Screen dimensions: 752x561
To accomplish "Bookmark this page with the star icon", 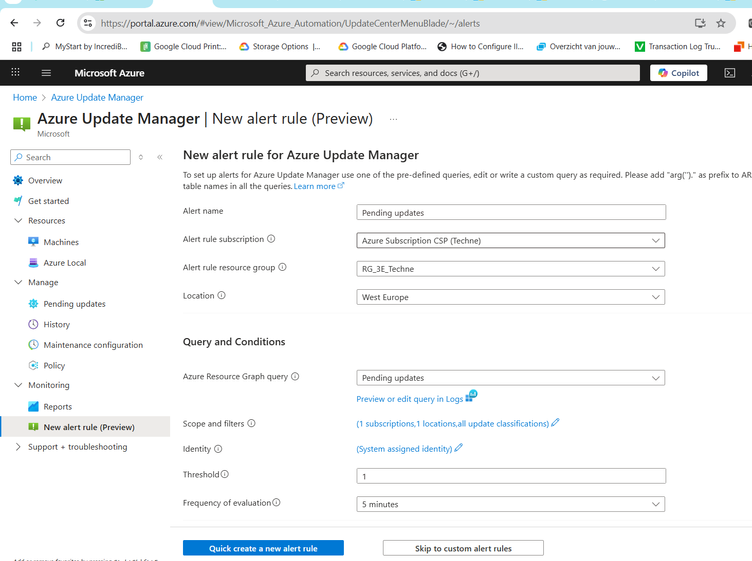I will click(x=721, y=23).
